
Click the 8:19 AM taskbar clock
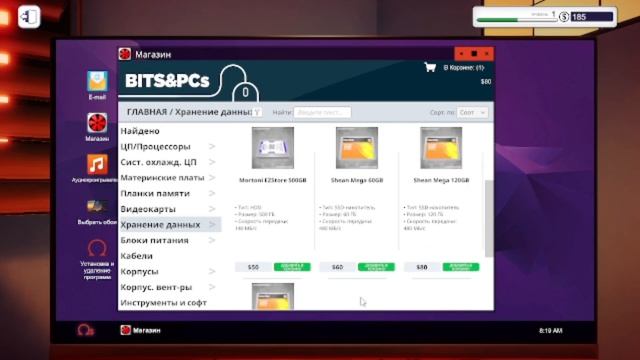551,330
